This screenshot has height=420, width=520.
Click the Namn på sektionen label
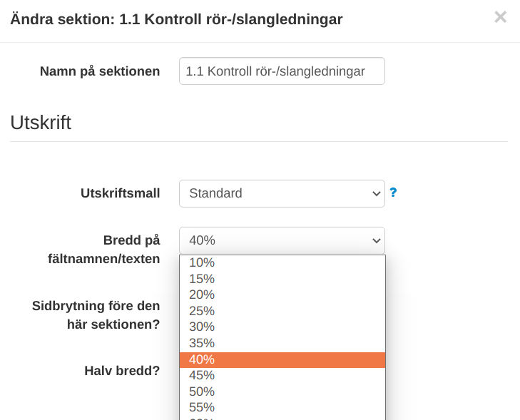pyautogui.click(x=100, y=71)
